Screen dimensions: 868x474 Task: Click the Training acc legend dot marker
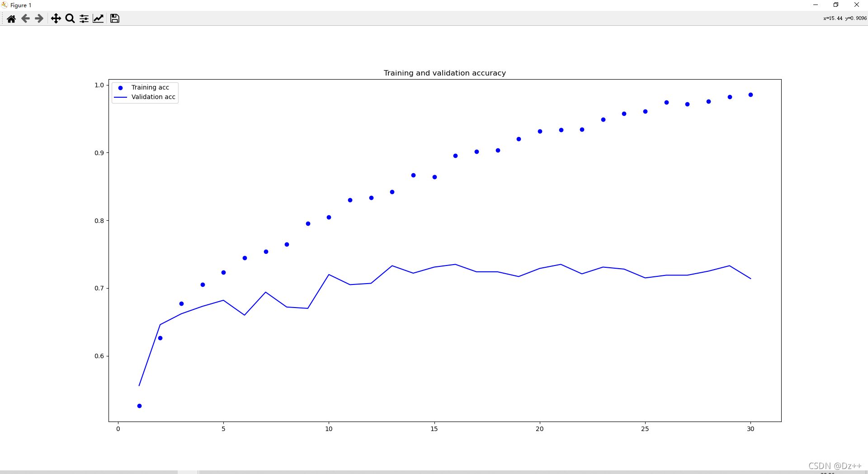point(121,88)
